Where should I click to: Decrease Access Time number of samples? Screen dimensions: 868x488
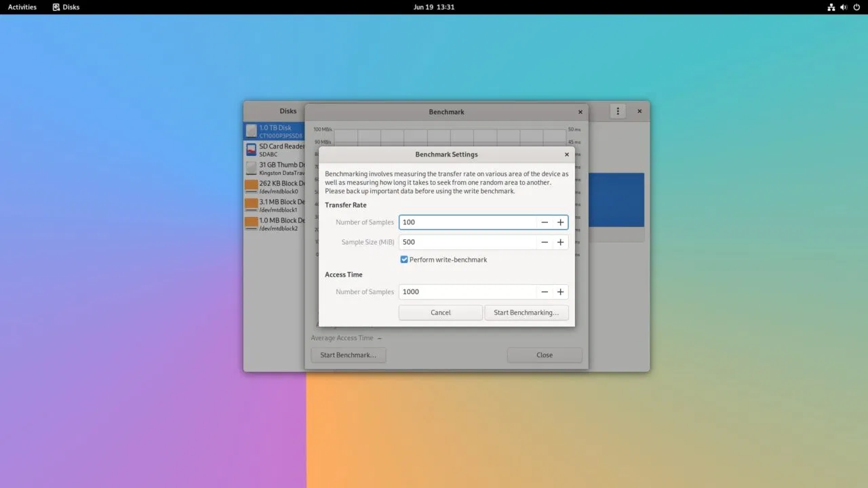pos(544,292)
